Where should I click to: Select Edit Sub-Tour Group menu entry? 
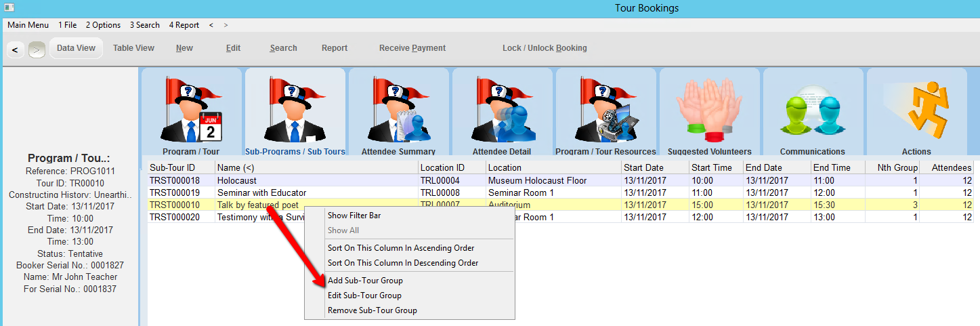(364, 296)
